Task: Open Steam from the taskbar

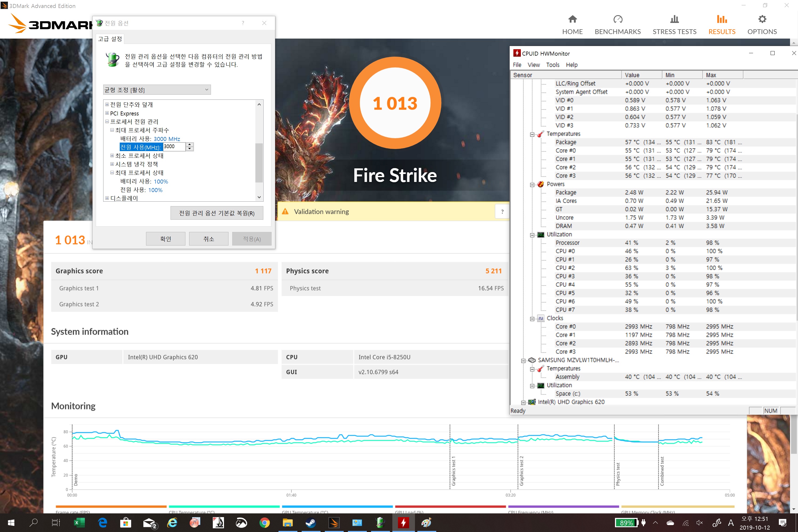Action: [310, 523]
